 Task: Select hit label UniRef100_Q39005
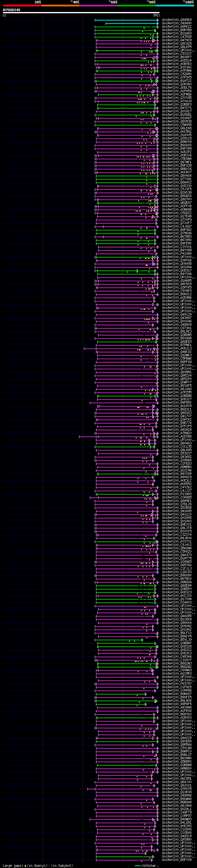[x=177, y=789]
